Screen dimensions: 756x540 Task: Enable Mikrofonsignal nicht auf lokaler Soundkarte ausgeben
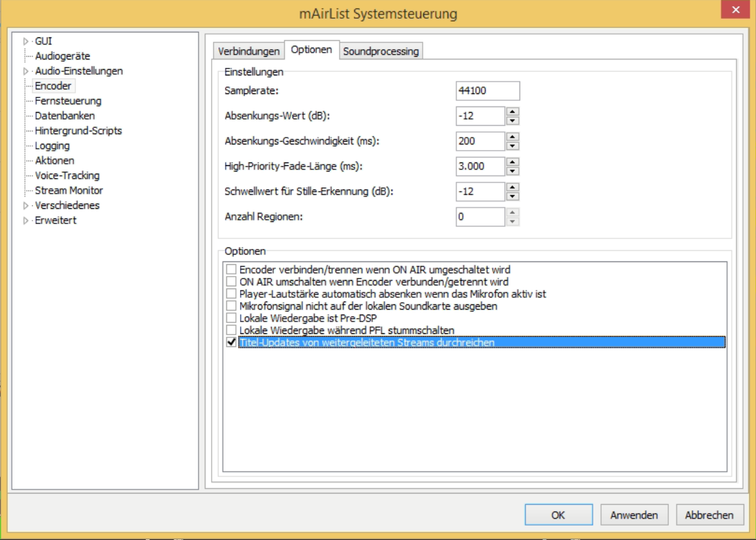(x=231, y=306)
